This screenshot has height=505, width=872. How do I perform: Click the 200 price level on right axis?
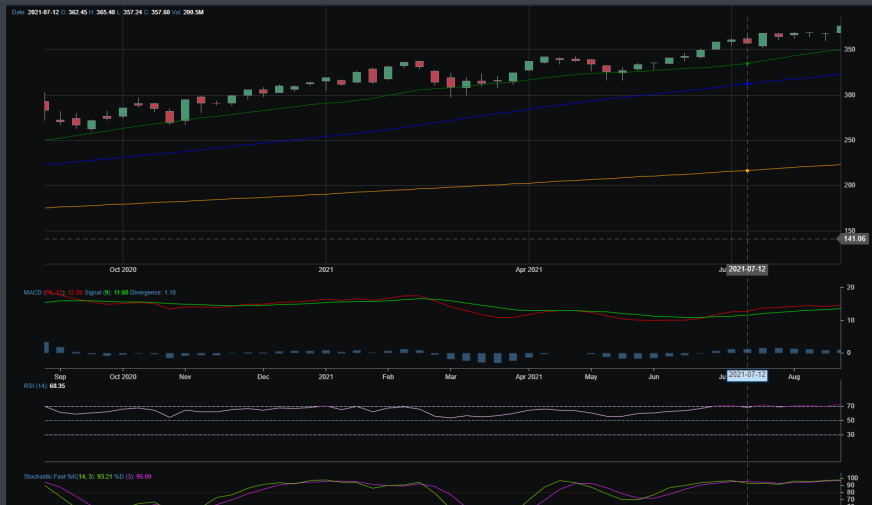point(849,185)
